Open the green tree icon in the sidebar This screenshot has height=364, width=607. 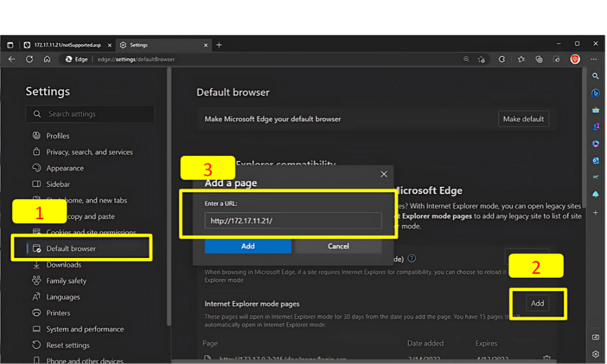595,194
